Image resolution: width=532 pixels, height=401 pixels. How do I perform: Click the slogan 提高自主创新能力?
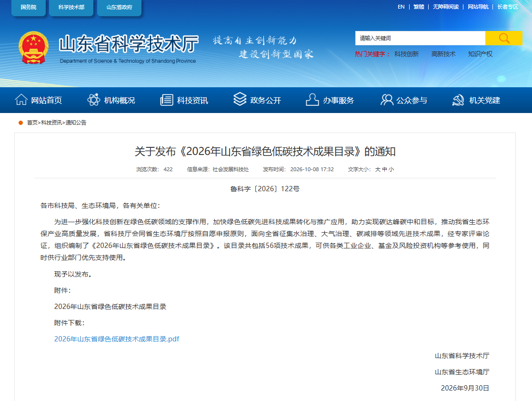click(255, 41)
